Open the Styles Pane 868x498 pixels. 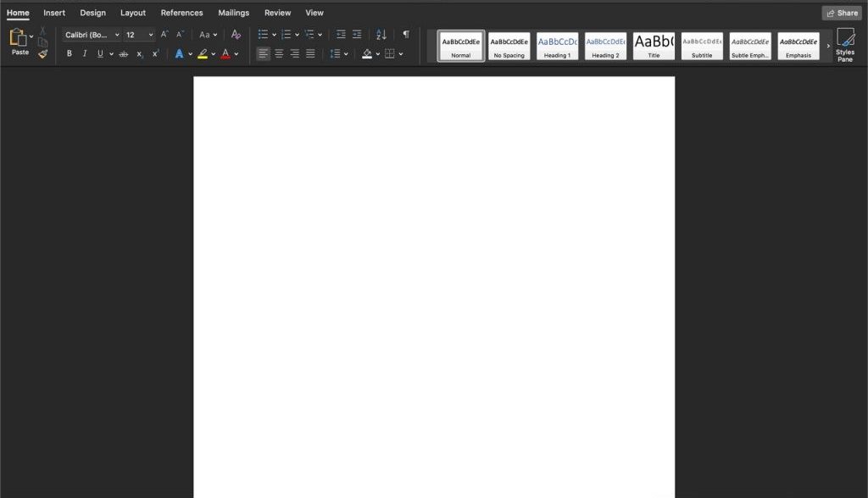coord(845,45)
